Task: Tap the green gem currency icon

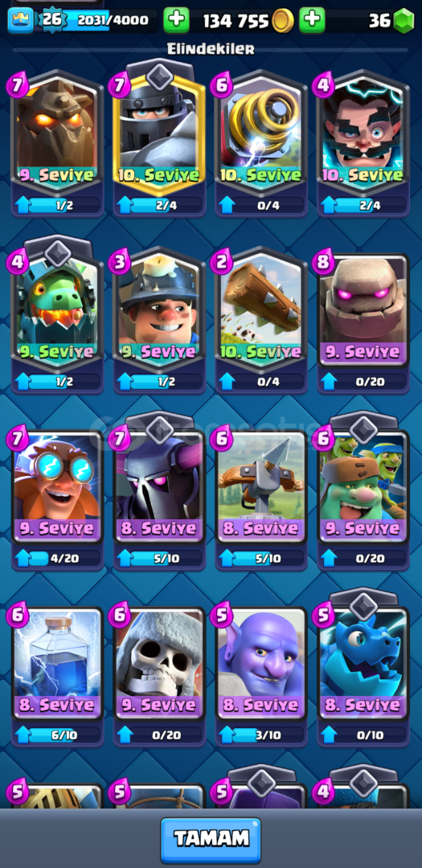Action: [x=404, y=21]
